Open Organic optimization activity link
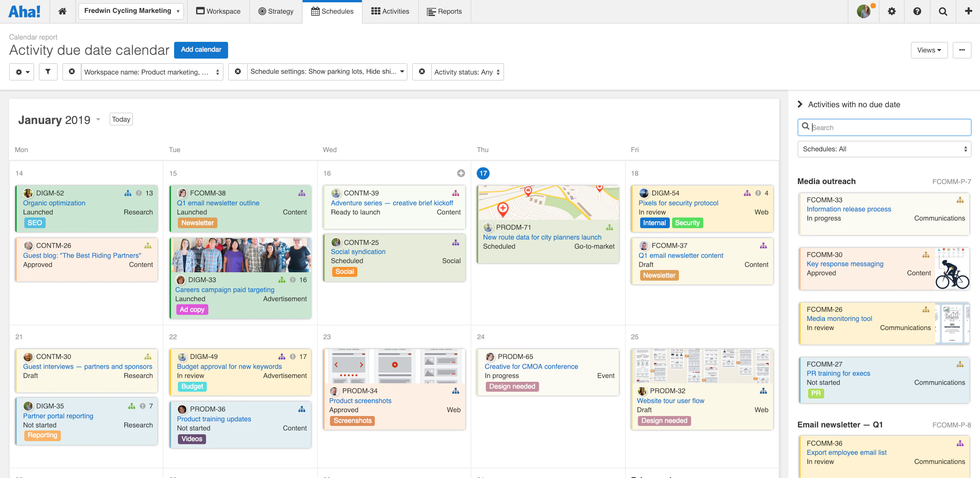 pyautogui.click(x=54, y=203)
